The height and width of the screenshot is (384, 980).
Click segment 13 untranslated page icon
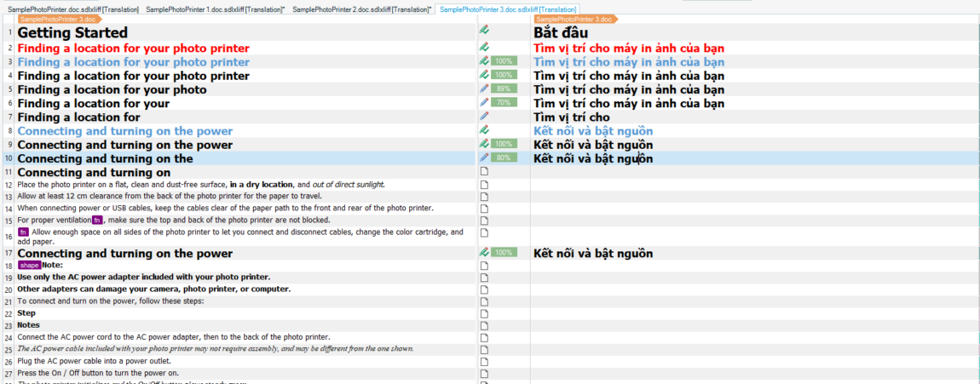click(x=484, y=196)
